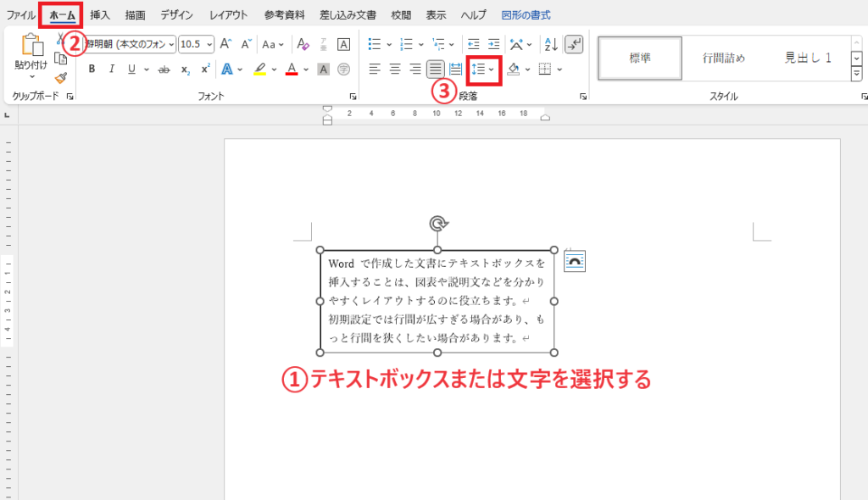This screenshot has width=868, height=500.
Task: Expand borders dropdown arrow
Action: [559, 69]
